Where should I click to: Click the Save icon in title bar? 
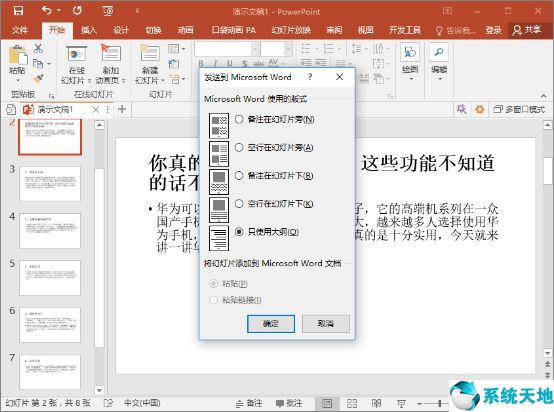(18, 11)
